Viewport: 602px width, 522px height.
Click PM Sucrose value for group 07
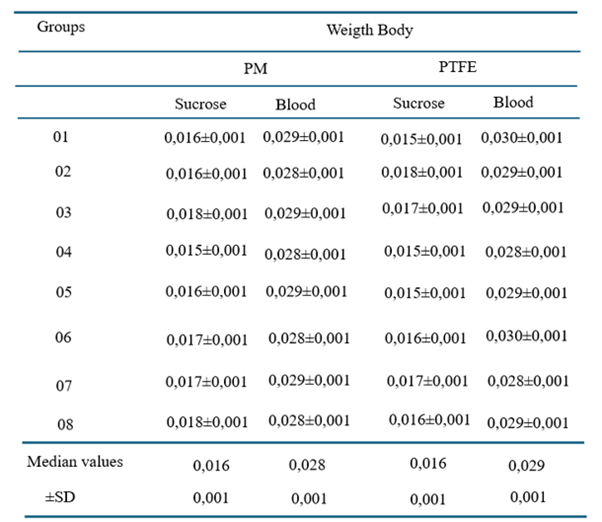(205, 381)
